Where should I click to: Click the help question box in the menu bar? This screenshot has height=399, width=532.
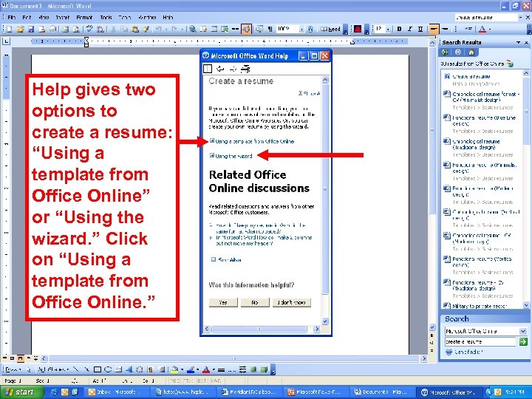486,17
